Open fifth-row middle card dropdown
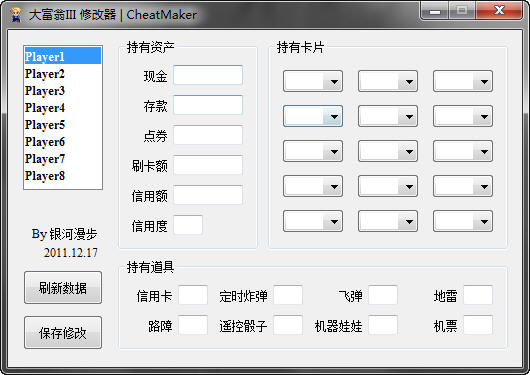 (388, 221)
